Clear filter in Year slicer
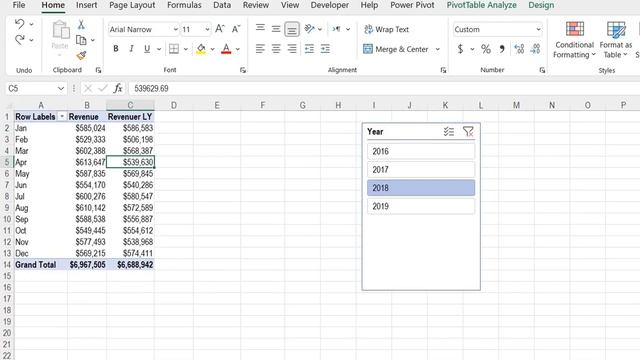The height and width of the screenshot is (360, 640). 468,131
